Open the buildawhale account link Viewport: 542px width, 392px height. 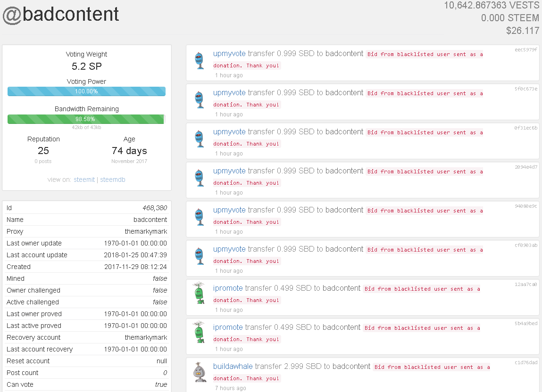233,366
